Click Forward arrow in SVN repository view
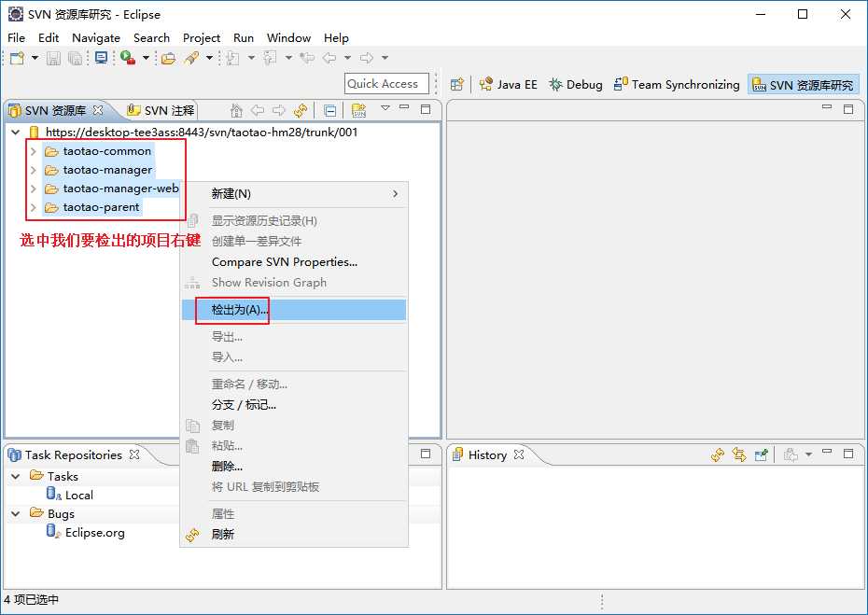 (x=279, y=110)
